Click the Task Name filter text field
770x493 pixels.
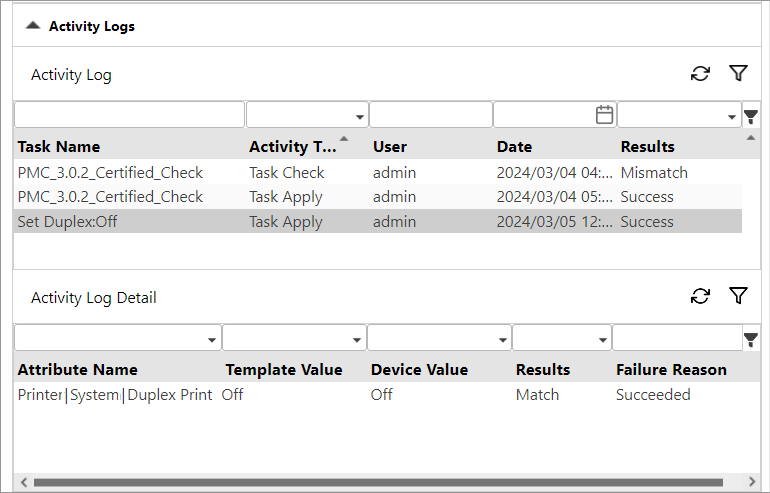point(130,115)
